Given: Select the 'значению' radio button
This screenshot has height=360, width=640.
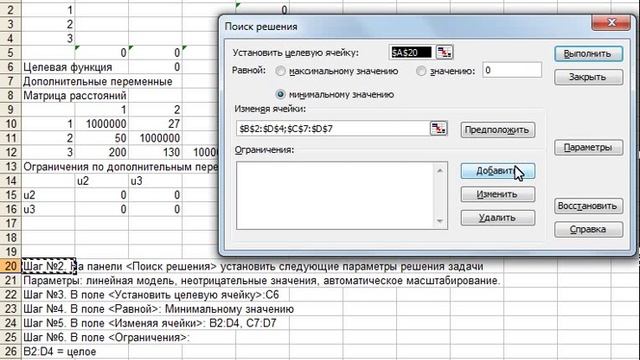Looking at the screenshot, I should (421, 71).
